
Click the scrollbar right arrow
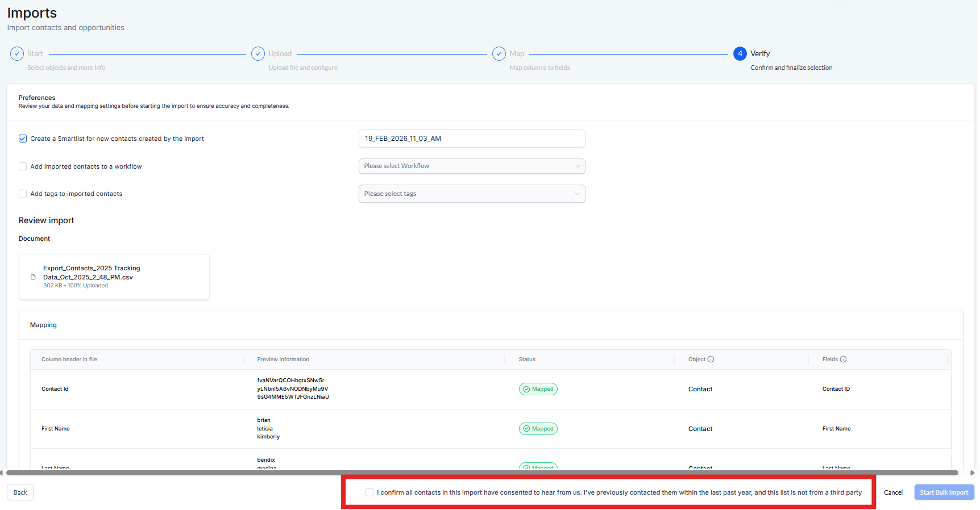pyautogui.click(x=973, y=473)
